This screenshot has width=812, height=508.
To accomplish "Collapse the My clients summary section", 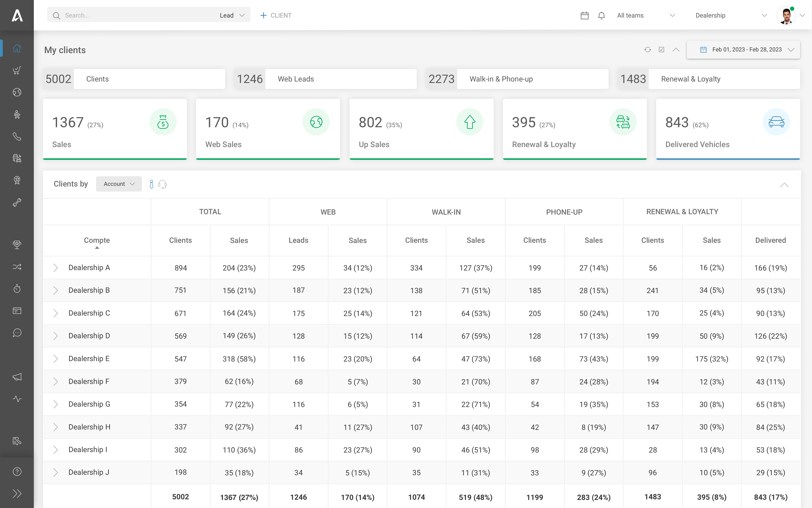I will 676,50.
